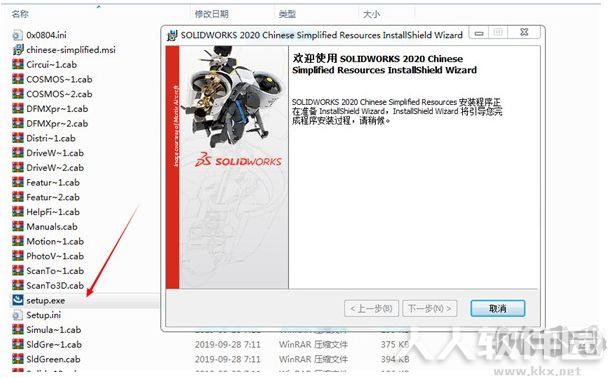608x378 pixels.
Task: Sort files by the 大小 column header
Action: 371,14
